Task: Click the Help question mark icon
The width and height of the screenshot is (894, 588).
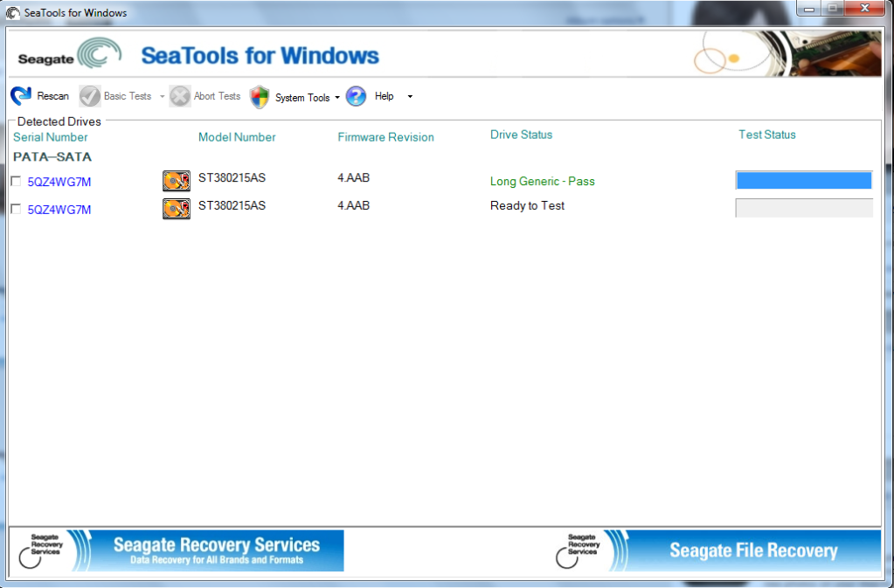Action: (x=356, y=96)
